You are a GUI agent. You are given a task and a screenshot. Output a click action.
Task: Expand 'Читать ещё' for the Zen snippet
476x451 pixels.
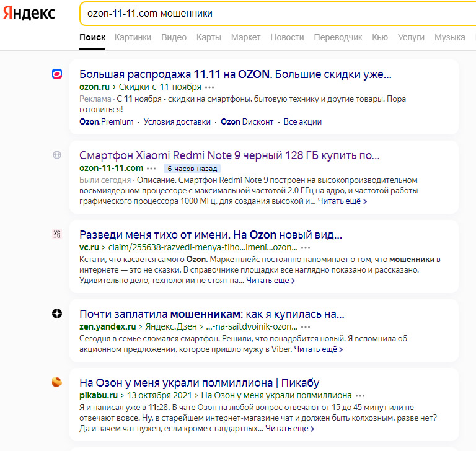tap(319, 349)
